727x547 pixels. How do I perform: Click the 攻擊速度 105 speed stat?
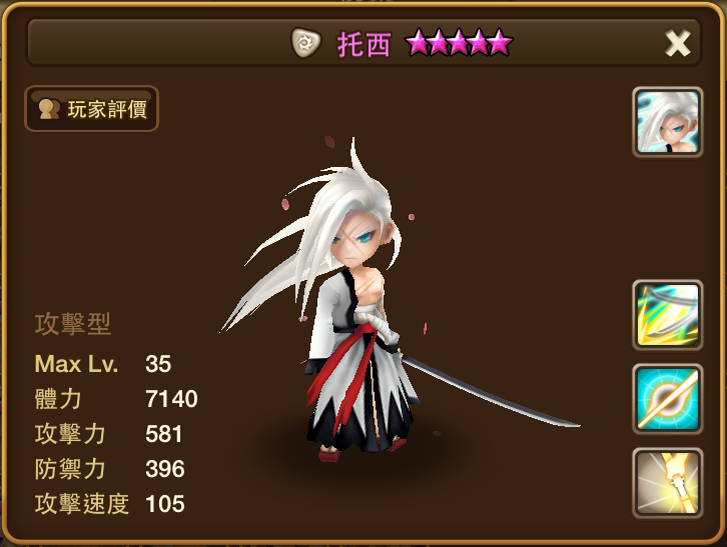click(x=110, y=504)
